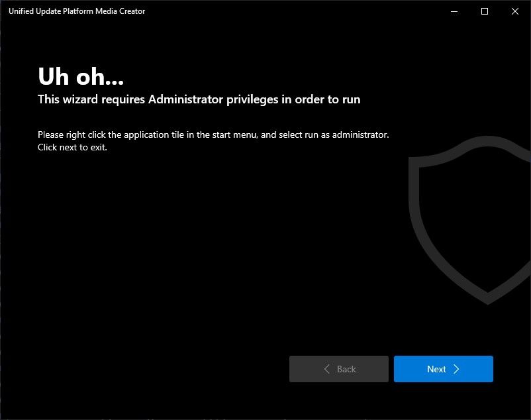The image size is (531, 420).
Task: Select the 'Uh oh...' heading text
Action: (x=81, y=76)
